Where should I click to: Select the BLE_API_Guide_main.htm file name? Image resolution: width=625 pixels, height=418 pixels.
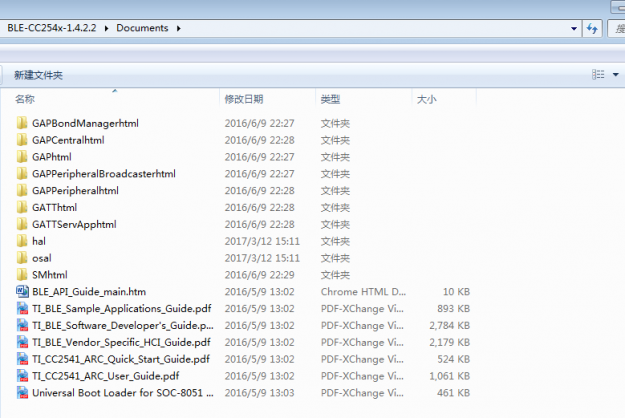(x=89, y=292)
